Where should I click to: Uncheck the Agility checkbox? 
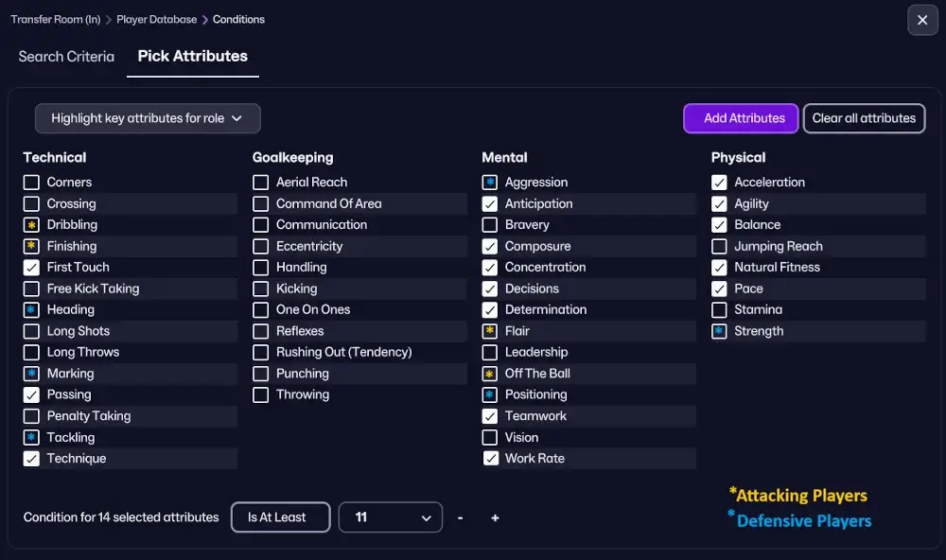(719, 204)
